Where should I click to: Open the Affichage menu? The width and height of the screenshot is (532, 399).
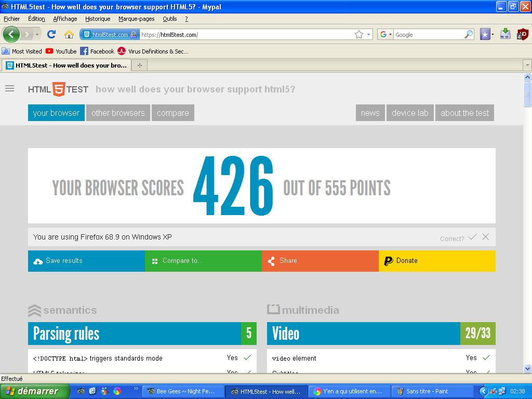tap(65, 19)
